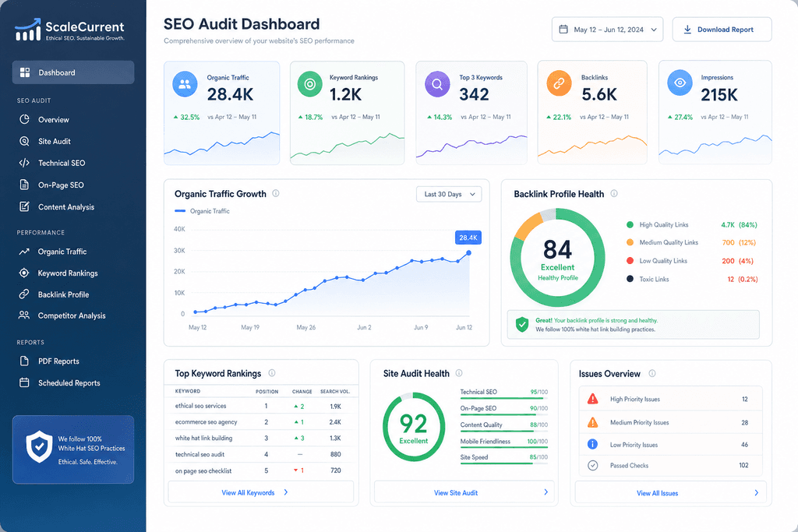This screenshot has width=798, height=532.
Task: Click the "ethical seo services" keyword row
Action: pyautogui.click(x=262, y=406)
